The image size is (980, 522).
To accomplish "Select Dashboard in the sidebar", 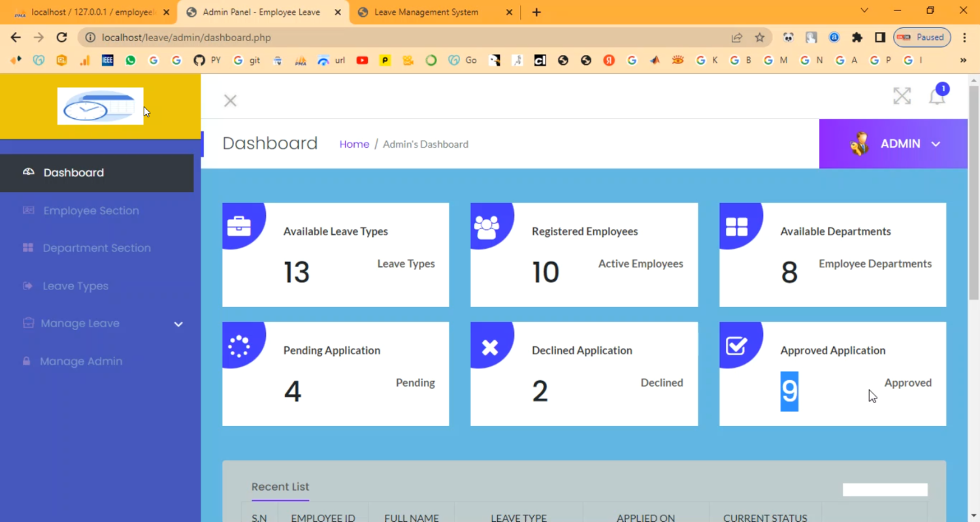I will click(97, 173).
